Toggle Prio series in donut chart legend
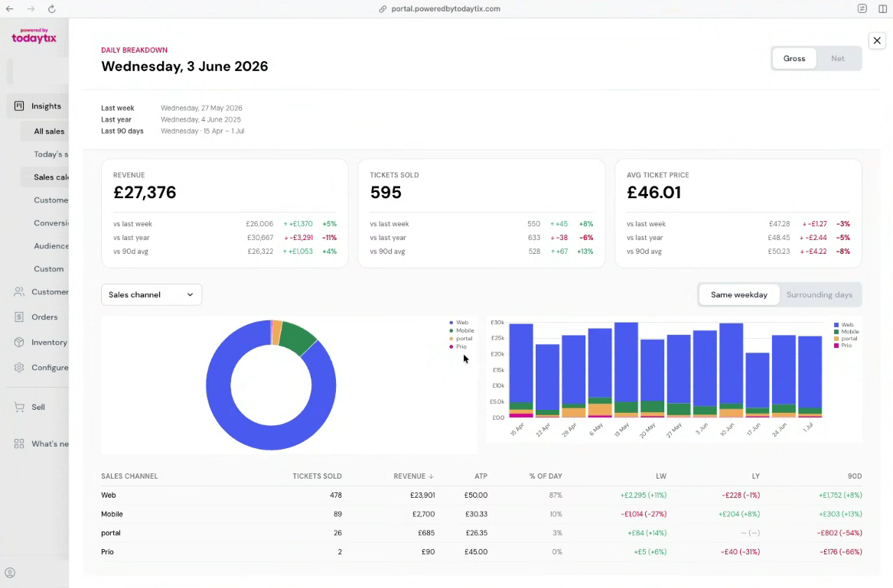This screenshot has height=588, width=893. click(x=458, y=346)
